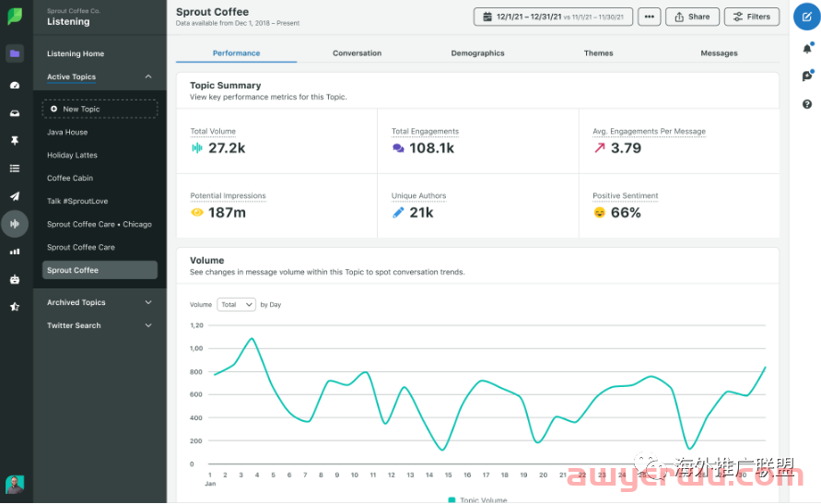Viewport: 821px width, 504px height.
Task: Open the folder icon in left rail
Action: point(15,53)
